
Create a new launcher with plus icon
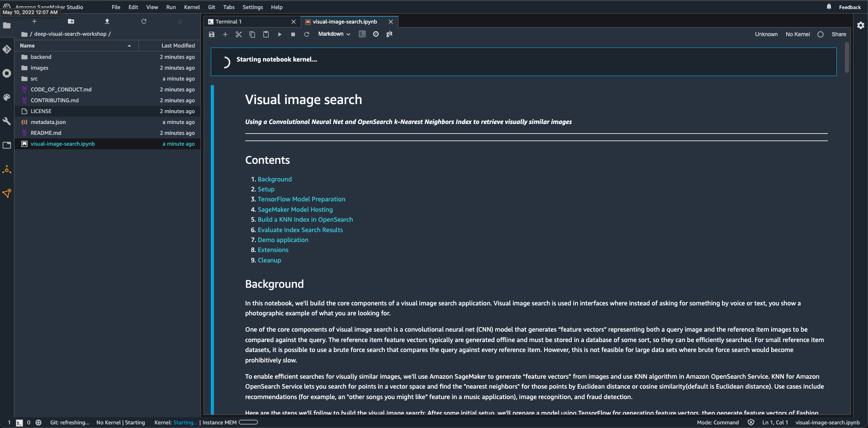(x=34, y=21)
